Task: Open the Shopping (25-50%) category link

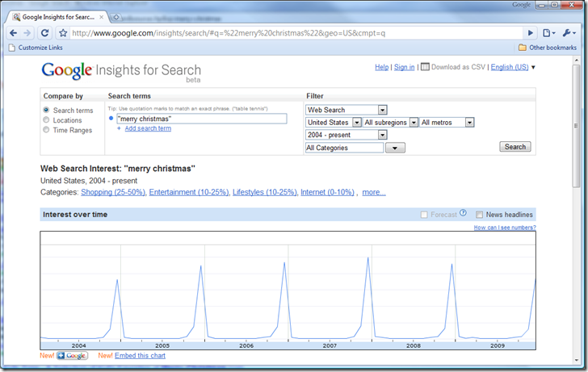Action: (113, 192)
